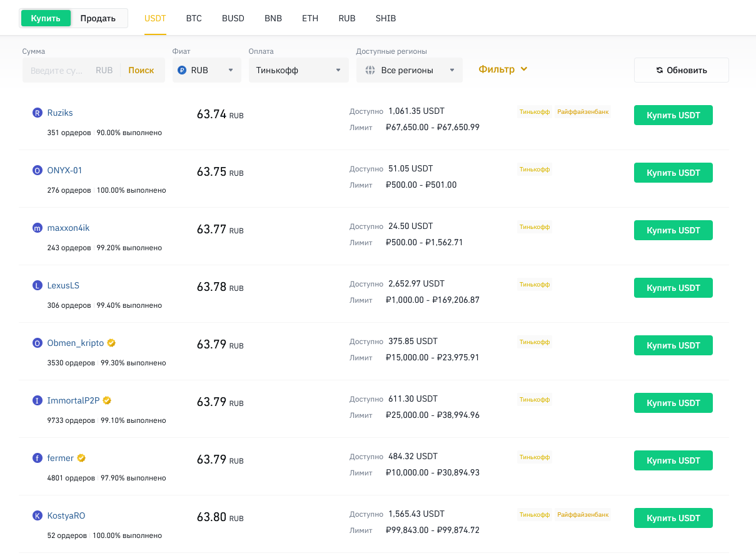756x558 pixels.
Task: Click Тинькофф tag in ONYX-01 row
Action: tap(535, 170)
